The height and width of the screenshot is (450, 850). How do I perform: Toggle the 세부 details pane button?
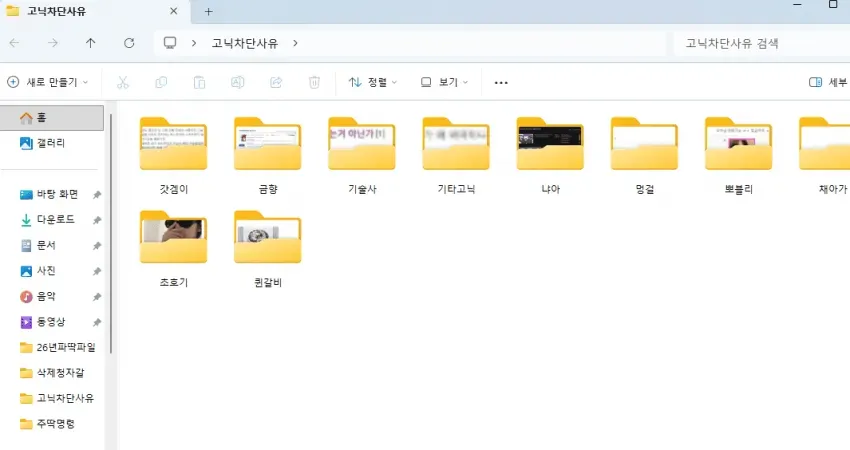click(828, 82)
